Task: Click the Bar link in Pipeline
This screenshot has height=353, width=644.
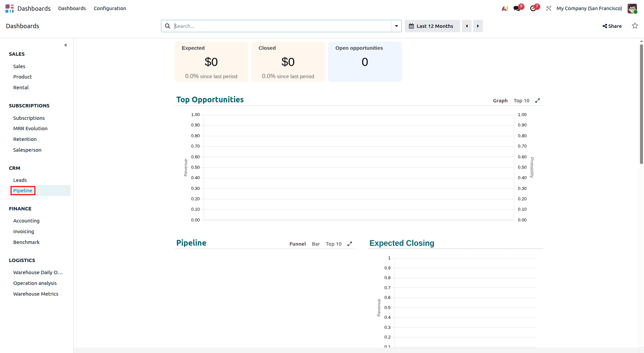Action: tap(316, 244)
